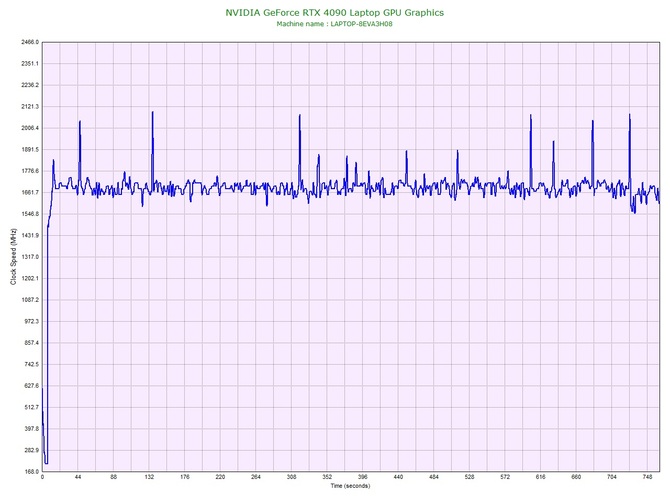
Task: Click the 2466.0 y-axis value
Action: click(x=29, y=42)
